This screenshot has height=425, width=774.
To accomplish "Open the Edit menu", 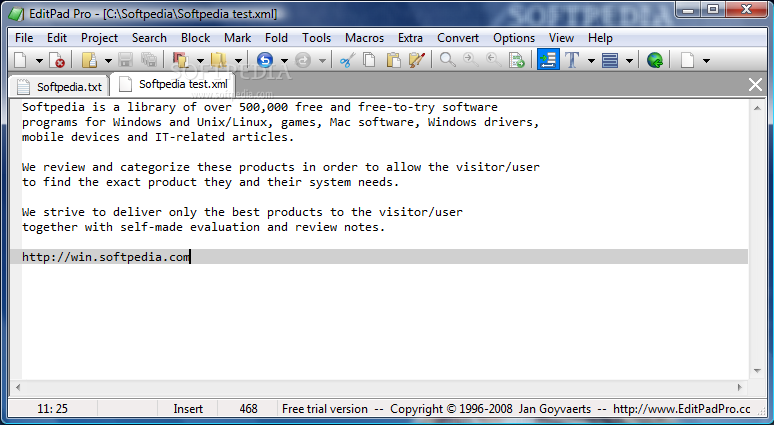I will (57, 38).
